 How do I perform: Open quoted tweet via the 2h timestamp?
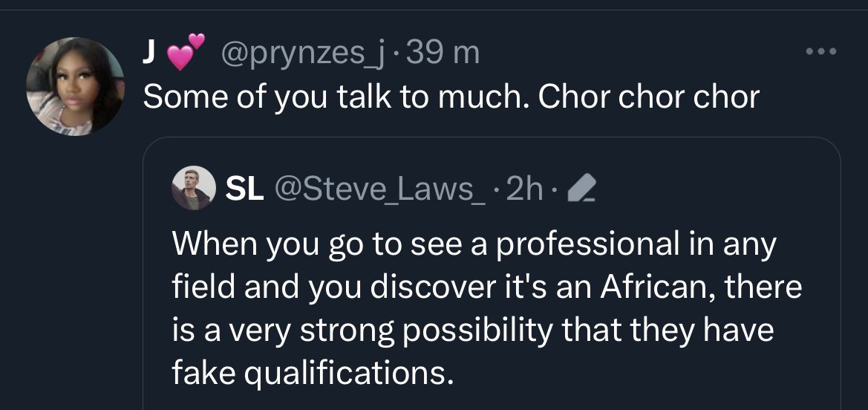[x=523, y=191]
